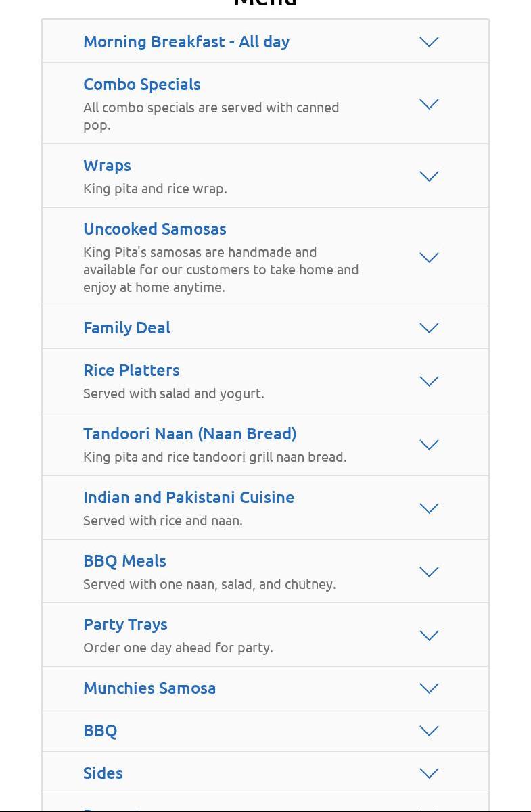Click the Tandoori Naan chevron icon

pos(429,445)
